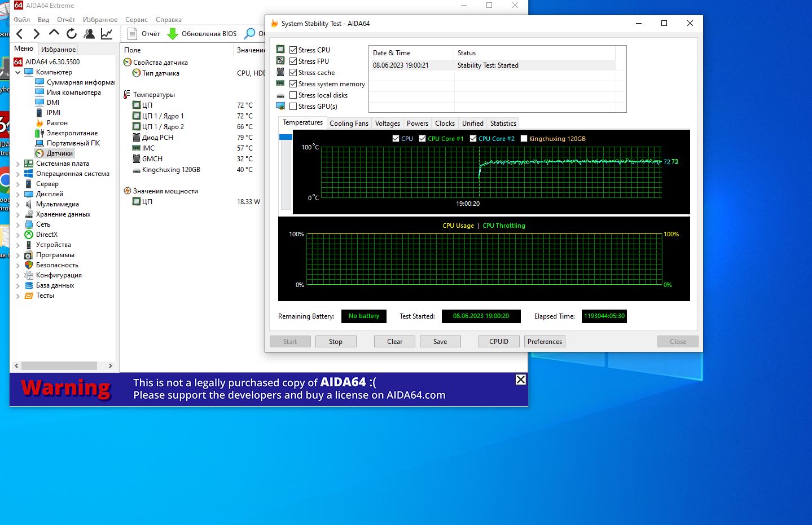
Task: Toggle the Stress cache checkbox
Action: 293,73
